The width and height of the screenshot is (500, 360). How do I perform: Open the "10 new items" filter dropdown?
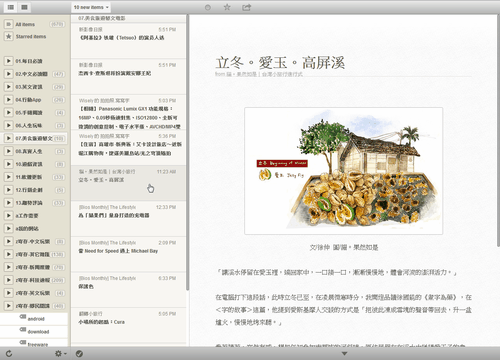[91, 7]
